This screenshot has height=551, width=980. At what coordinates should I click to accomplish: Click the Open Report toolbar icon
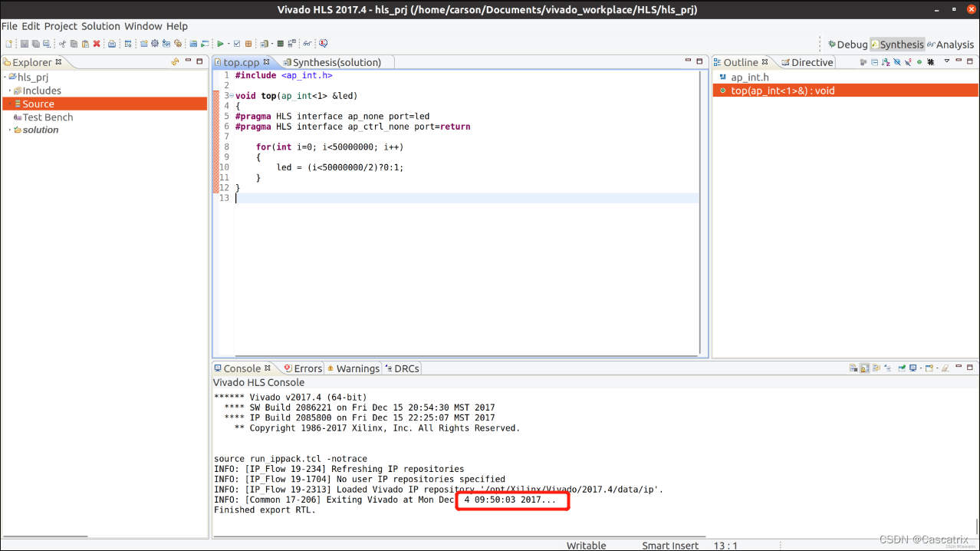click(x=264, y=44)
